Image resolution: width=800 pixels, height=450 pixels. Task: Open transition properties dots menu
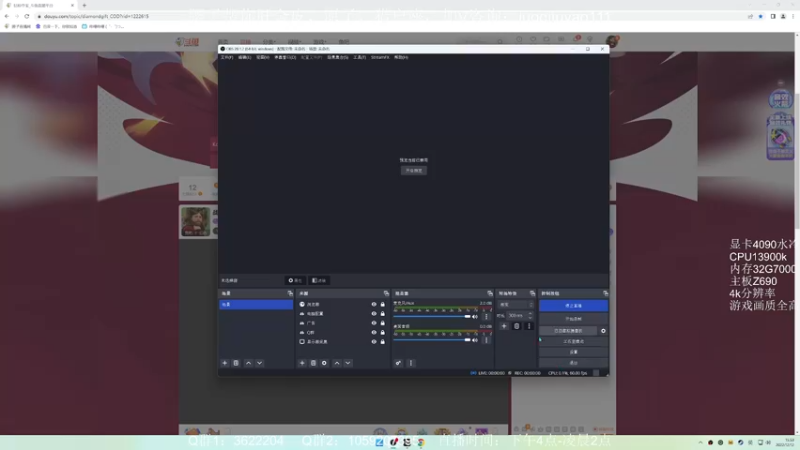click(529, 326)
